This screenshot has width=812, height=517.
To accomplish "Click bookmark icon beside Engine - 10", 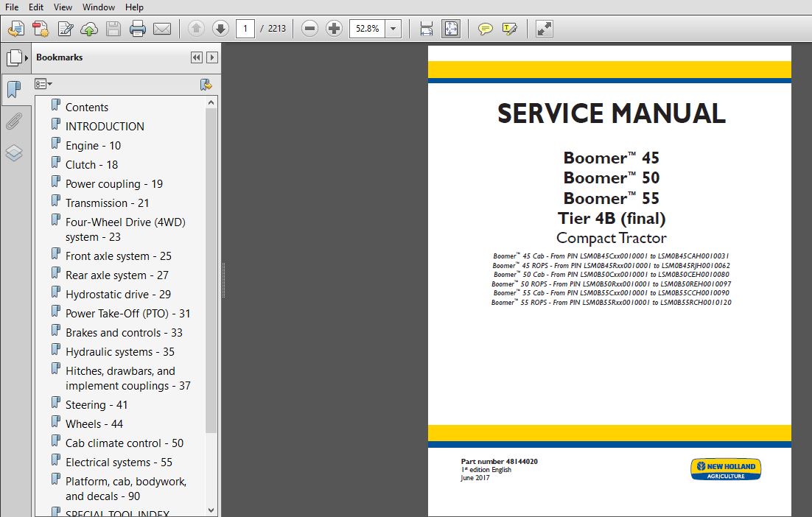I will click(x=56, y=144).
